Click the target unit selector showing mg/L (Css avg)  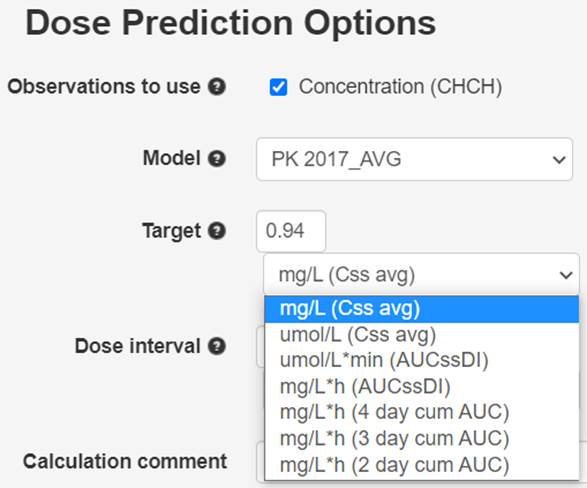[x=422, y=274]
